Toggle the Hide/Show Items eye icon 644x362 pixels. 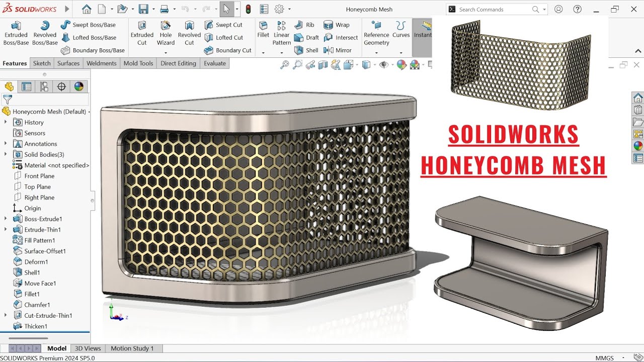[x=384, y=64]
